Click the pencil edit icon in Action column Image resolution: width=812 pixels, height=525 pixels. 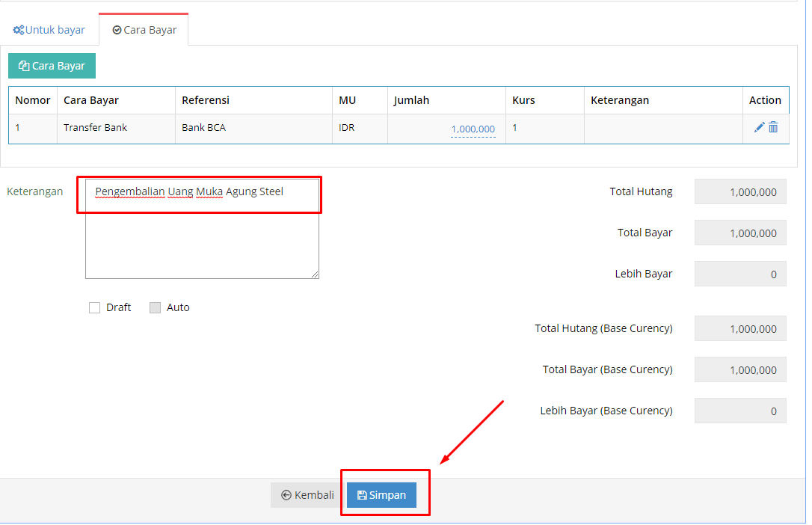tap(759, 128)
